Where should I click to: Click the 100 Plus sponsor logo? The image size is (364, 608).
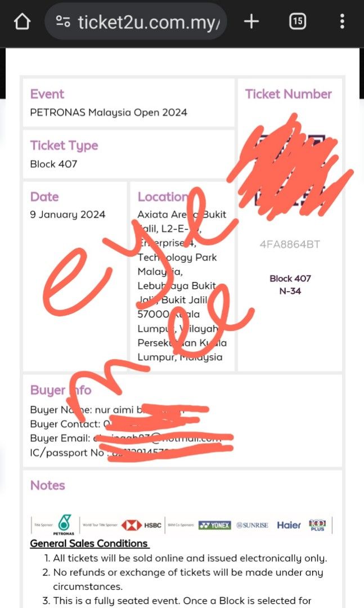[317, 525]
